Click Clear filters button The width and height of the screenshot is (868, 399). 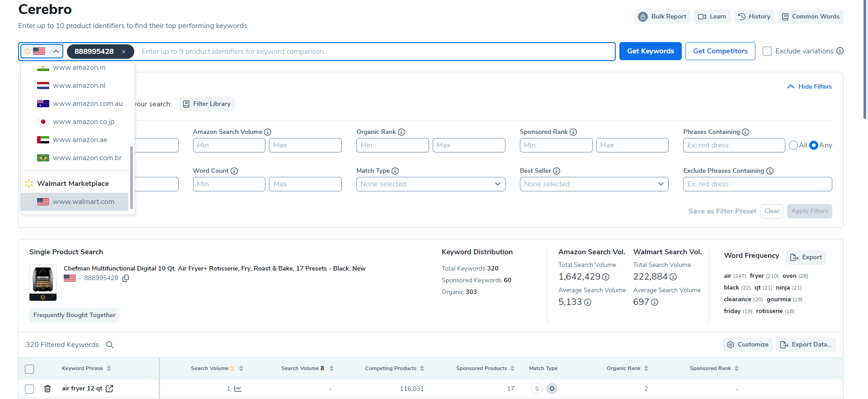772,211
